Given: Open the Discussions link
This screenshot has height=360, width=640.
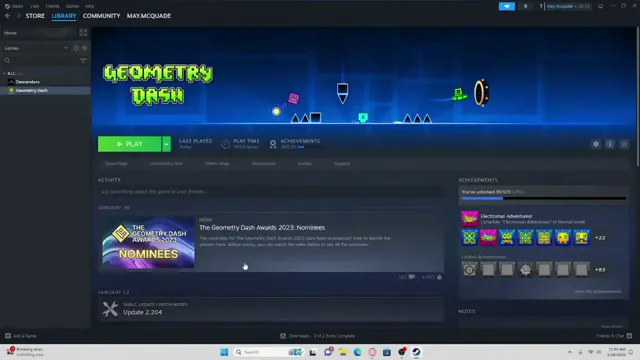Looking at the screenshot, I should 263,164.
